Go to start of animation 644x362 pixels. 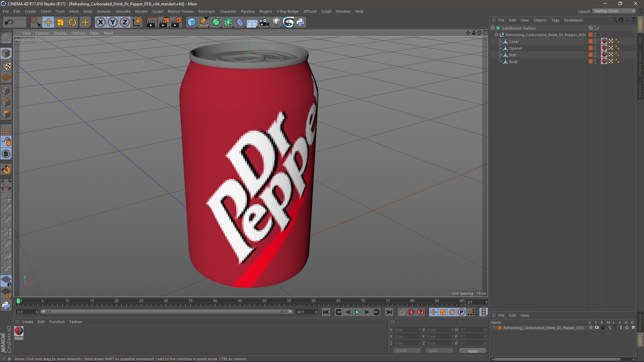(x=326, y=312)
